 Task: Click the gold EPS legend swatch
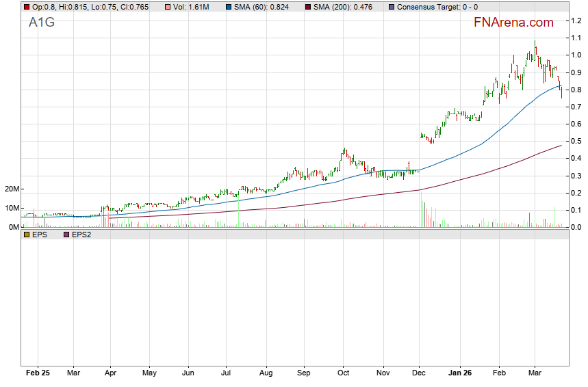(26, 235)
